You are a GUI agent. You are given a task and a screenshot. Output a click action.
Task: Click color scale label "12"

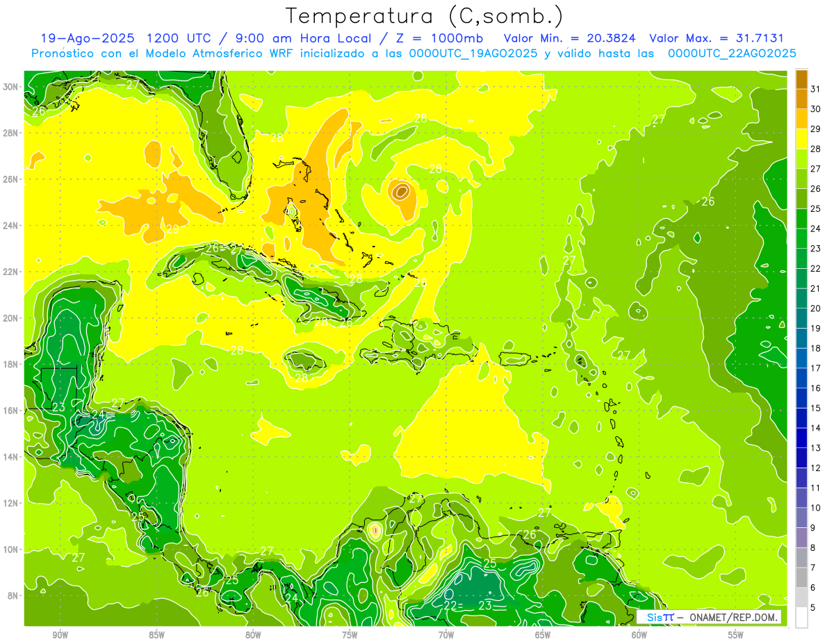click(816, 468)
